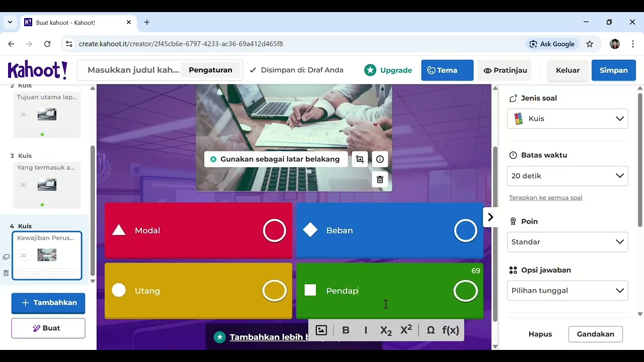Open tab search dropdown arrow
This screenshot has width=644, height=362.
(x=10, y=22)
